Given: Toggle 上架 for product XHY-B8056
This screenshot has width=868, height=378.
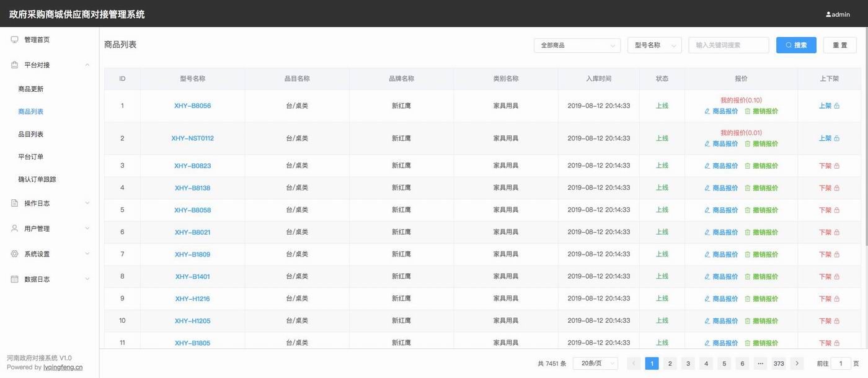Looking at the screenshot, I should point(829,106).
